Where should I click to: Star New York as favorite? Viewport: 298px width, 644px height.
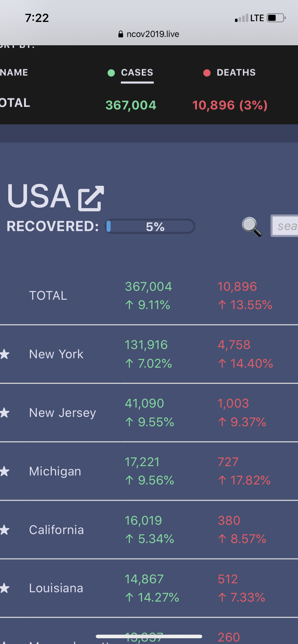pyautogui.click(x=4, y=354)
